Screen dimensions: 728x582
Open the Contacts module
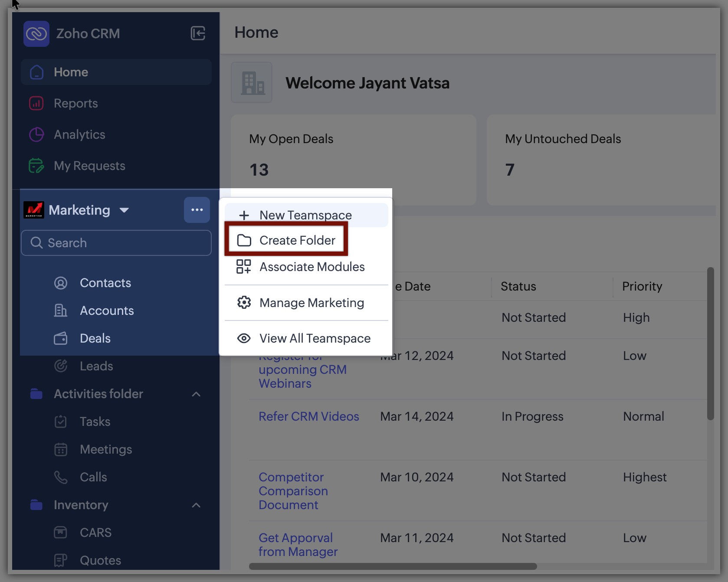pyautogui.click(x=105, y=283)
